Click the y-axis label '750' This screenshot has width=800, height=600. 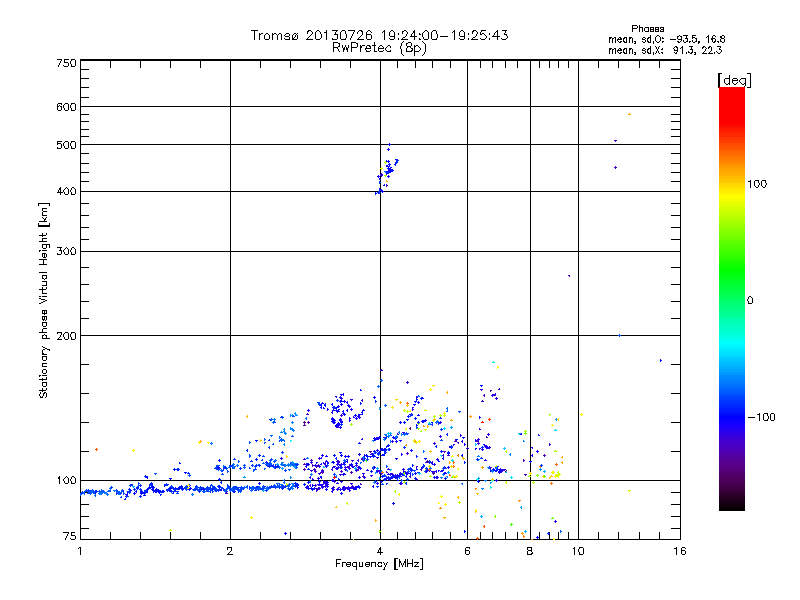click(x=66, y=63)
